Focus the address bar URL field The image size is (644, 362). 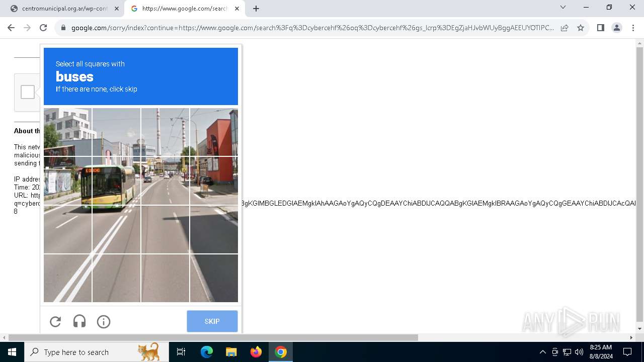pyautogui.click(x=312, y=28)
